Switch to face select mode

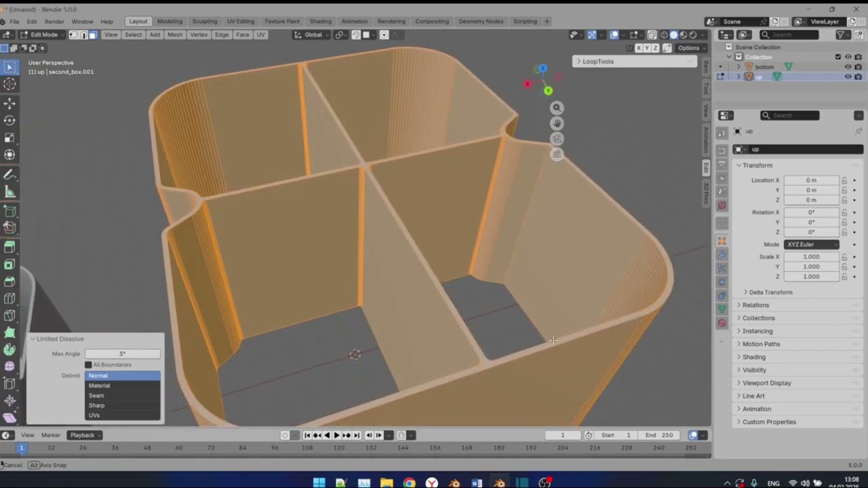click(93, 35)
